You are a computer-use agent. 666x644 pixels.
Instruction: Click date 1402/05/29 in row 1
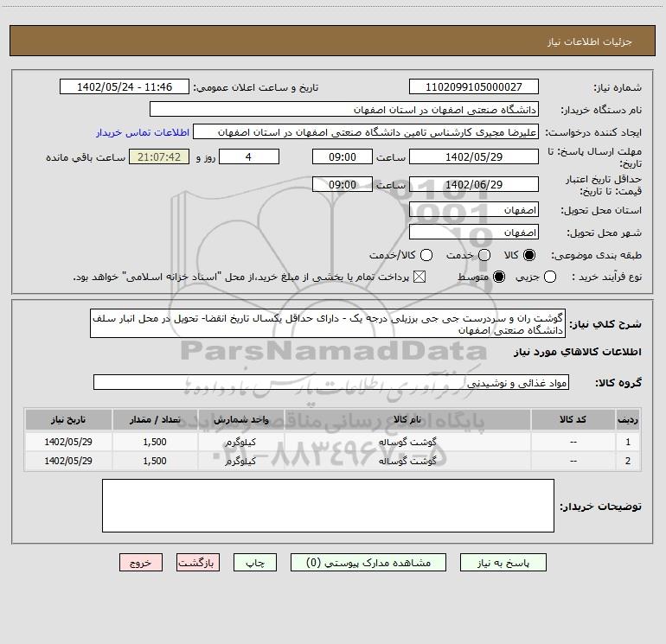click(x=68, y=442)
